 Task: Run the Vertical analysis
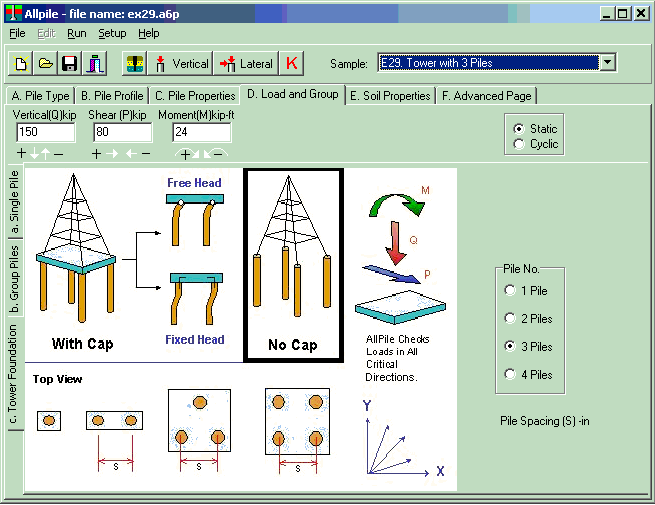(180, 64)
